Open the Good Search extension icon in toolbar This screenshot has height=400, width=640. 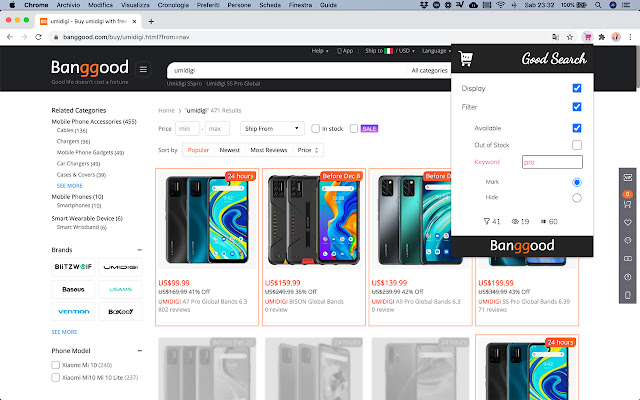[587, 37]
